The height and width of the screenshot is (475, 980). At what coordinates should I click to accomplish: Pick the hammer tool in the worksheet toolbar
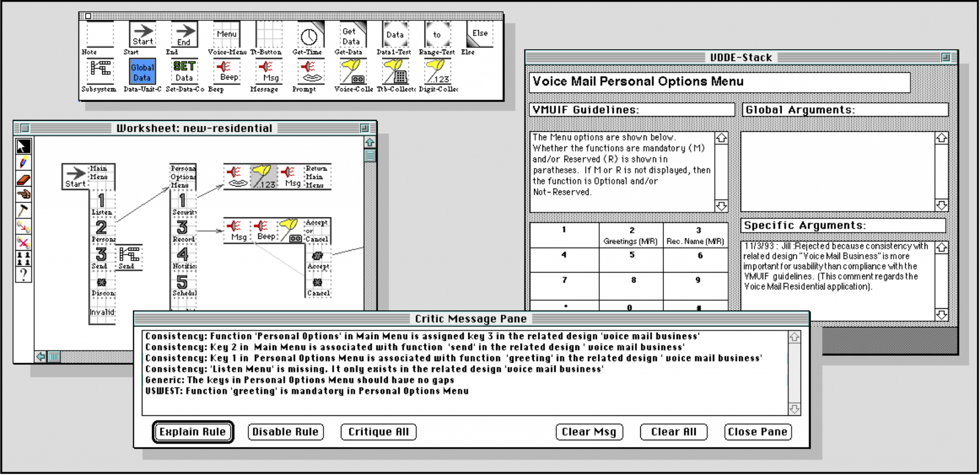tap(23, 210)
